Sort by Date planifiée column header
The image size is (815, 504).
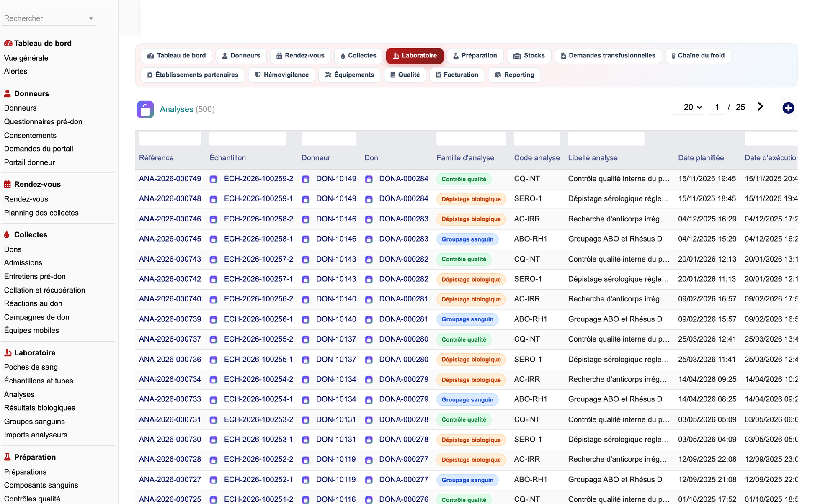pyautogui.click(x=701, y=158)
